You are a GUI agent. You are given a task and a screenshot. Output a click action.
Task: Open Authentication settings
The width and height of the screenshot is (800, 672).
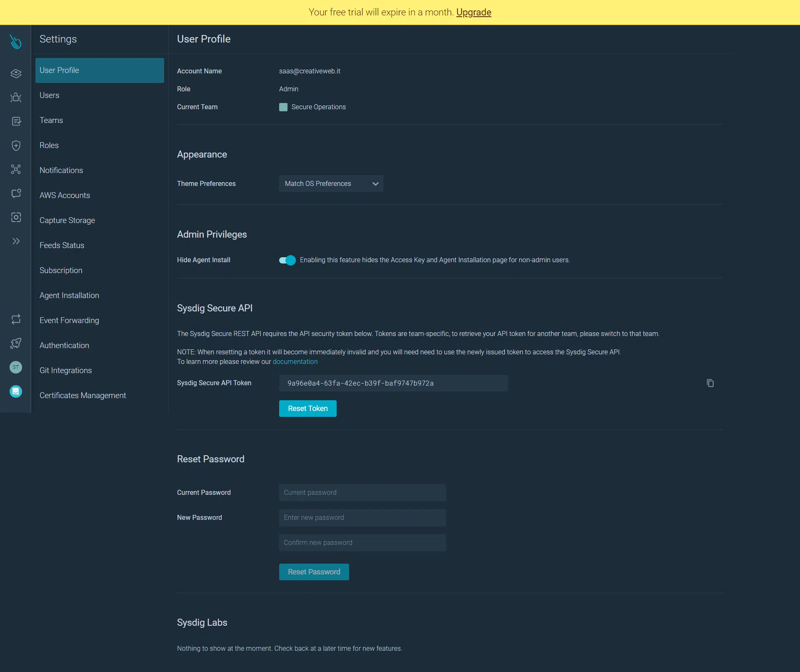(100, 346)
